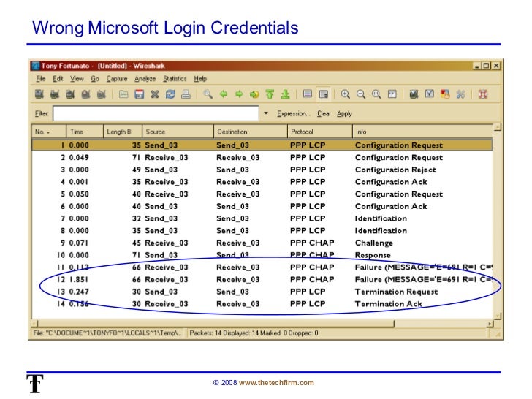Viewport: 532px width, 399px height.
Task: Click the Expression... button
Action: tap(294, 114)
